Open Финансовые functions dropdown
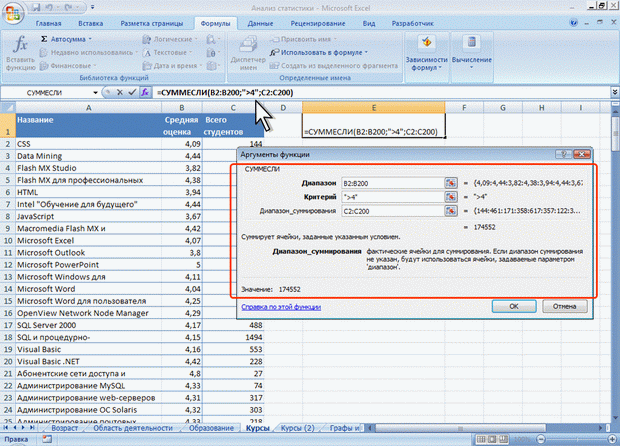620x446 pixels. [68, 66]
